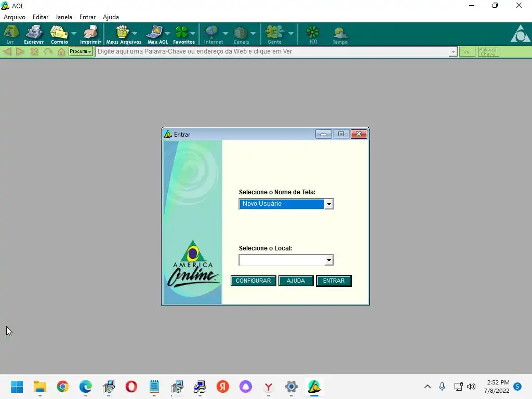Click the Imprimir printer icon

point(90,34)
